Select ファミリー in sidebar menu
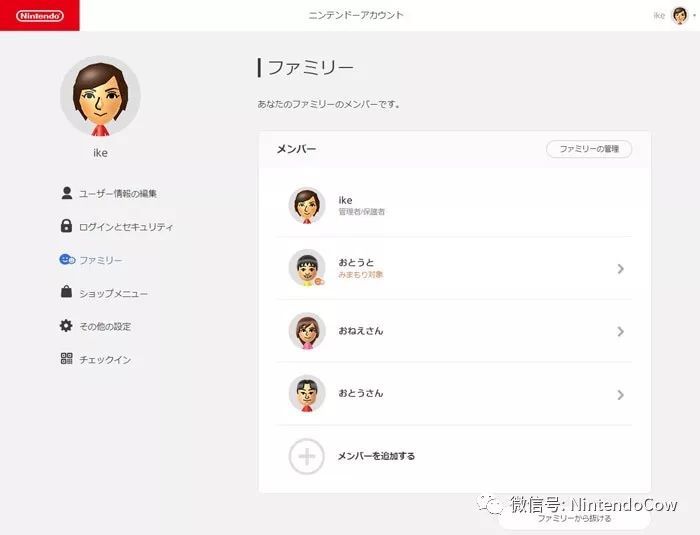 (100, 260)
